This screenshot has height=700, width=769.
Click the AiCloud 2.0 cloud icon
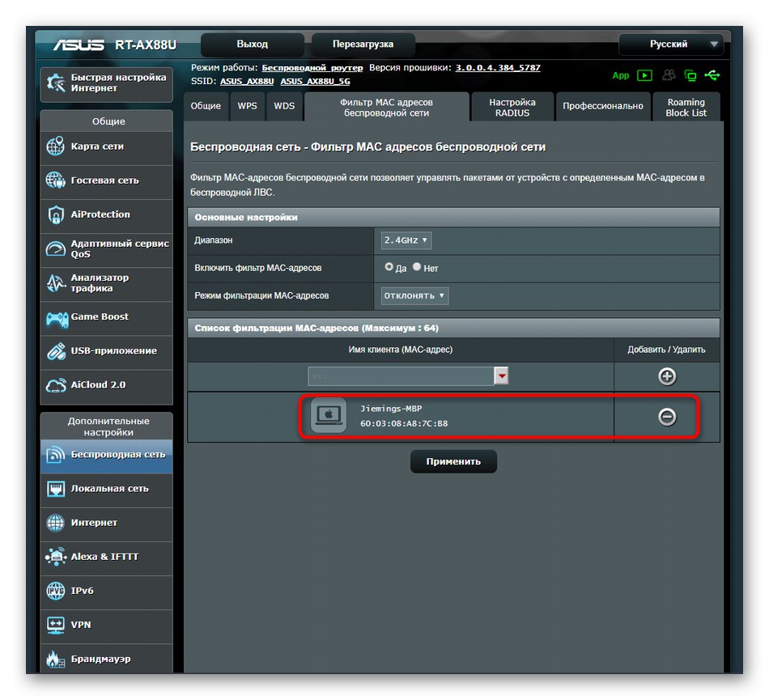tap(55, 385)
